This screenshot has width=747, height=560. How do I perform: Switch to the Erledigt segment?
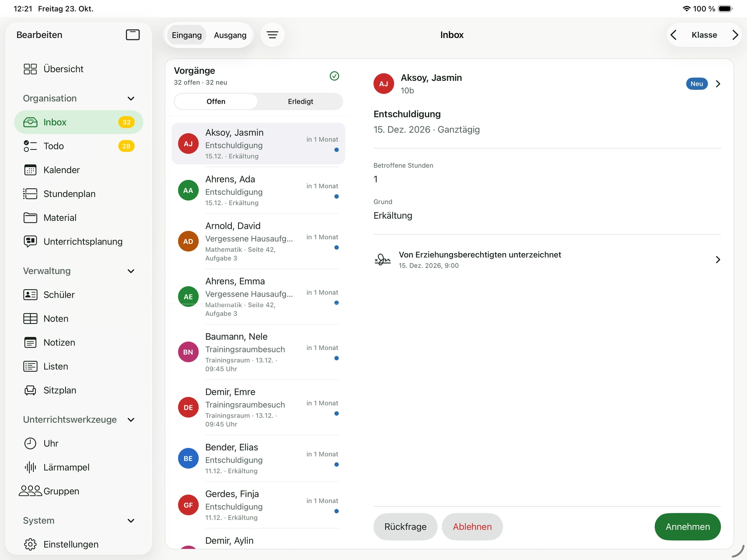(300, 101)
